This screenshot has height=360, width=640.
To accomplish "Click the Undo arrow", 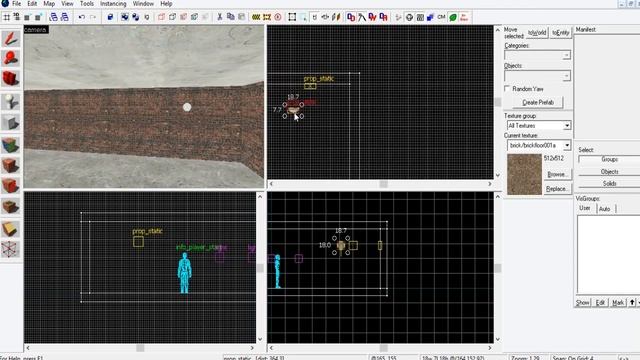I will tap(82, 17).
